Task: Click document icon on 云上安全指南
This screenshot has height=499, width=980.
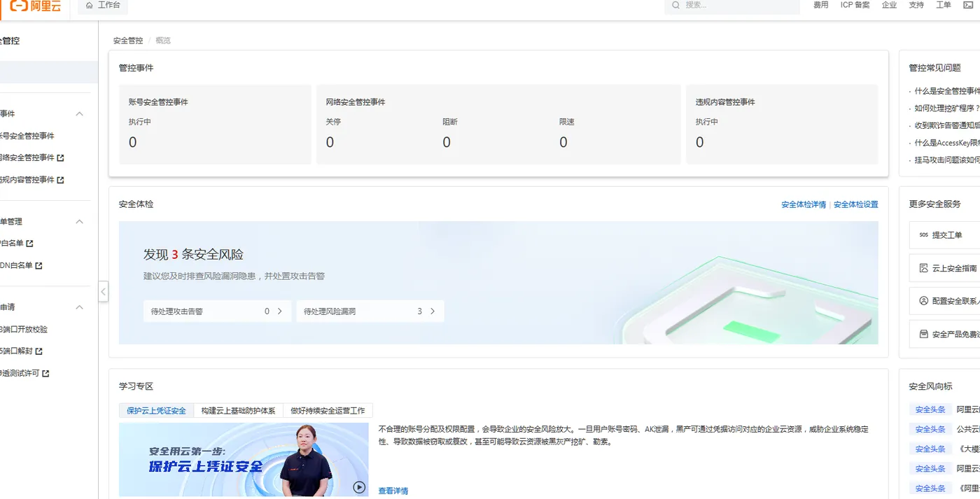Action: coord(923,268)
